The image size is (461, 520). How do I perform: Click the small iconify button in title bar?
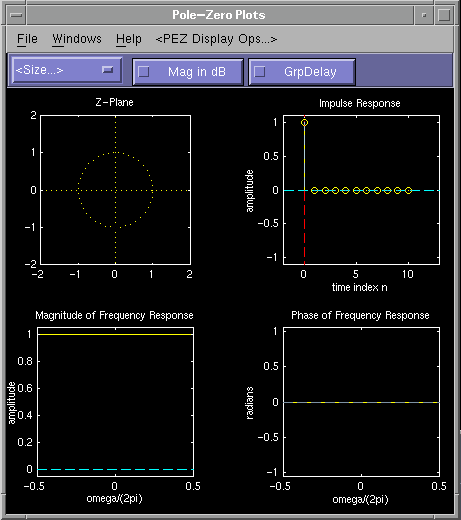424,15
